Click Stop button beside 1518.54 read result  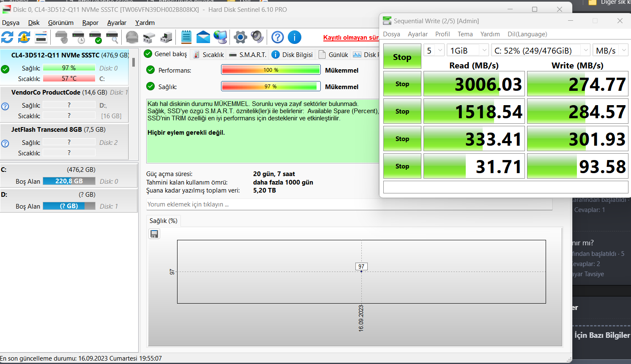[402, 111]
